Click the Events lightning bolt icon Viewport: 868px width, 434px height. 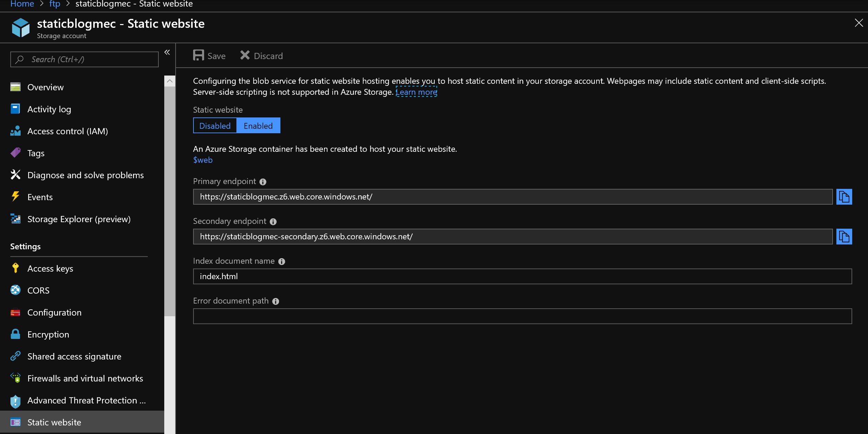15,196
